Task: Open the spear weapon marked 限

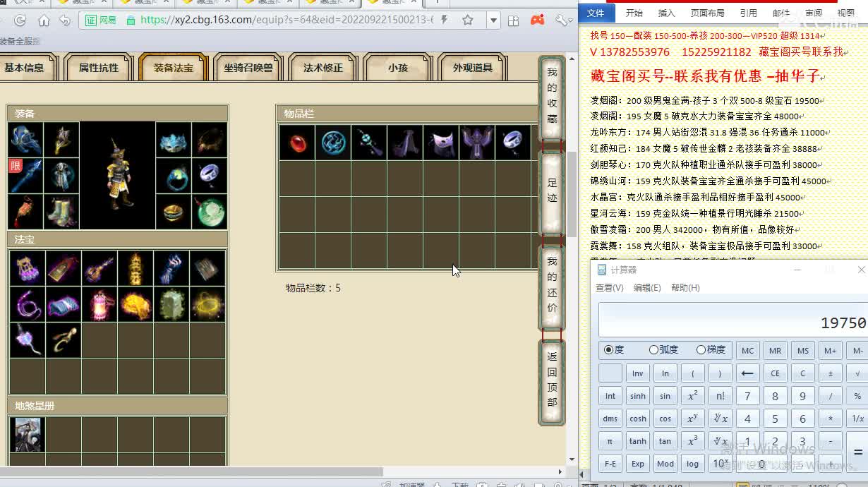Action: coord(26,176)
